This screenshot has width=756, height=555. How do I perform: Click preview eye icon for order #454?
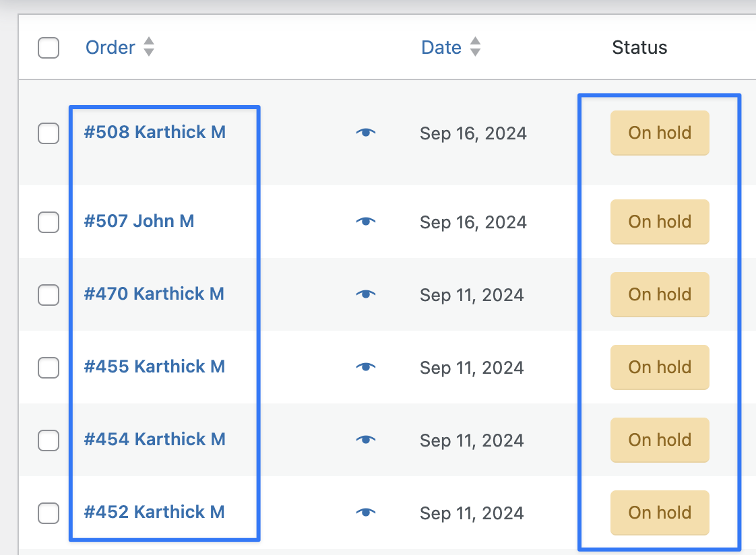[x=365, y=439]
